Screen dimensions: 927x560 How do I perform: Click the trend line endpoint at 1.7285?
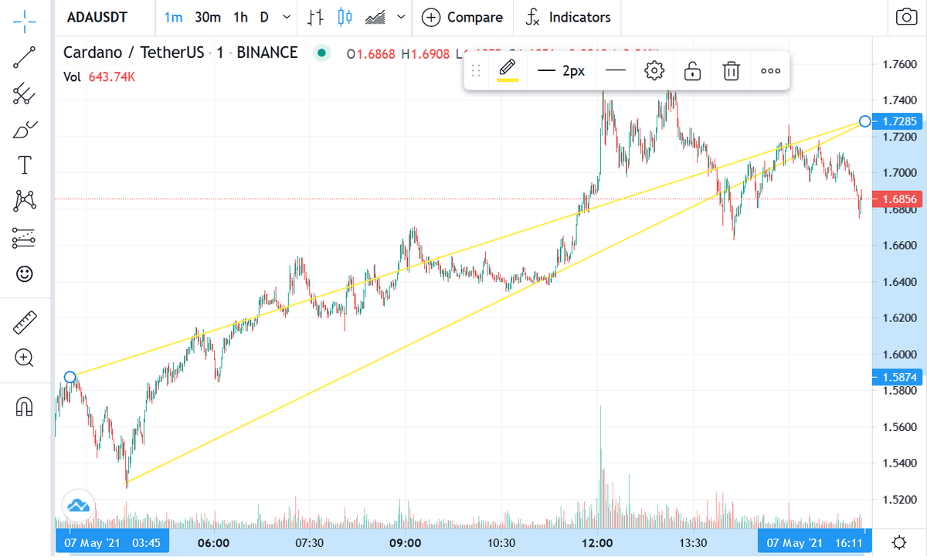(864, 121)
